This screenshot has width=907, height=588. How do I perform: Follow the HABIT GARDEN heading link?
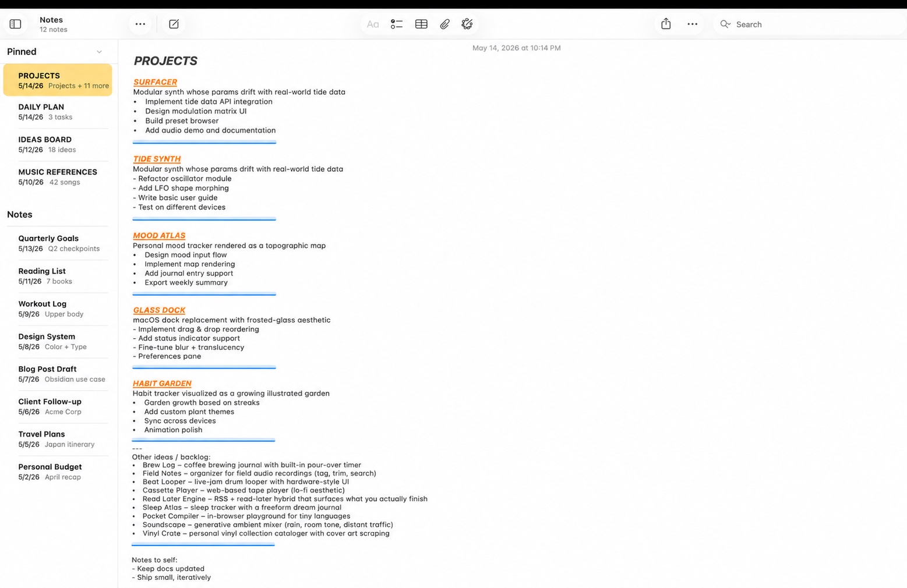pyautogui.click(x=162, y=384)
